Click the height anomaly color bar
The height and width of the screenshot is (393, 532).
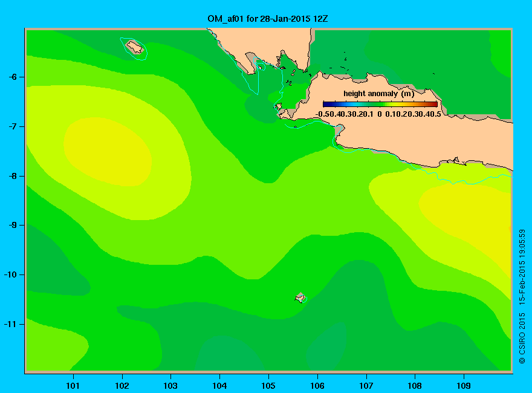(x=380, y=104)
